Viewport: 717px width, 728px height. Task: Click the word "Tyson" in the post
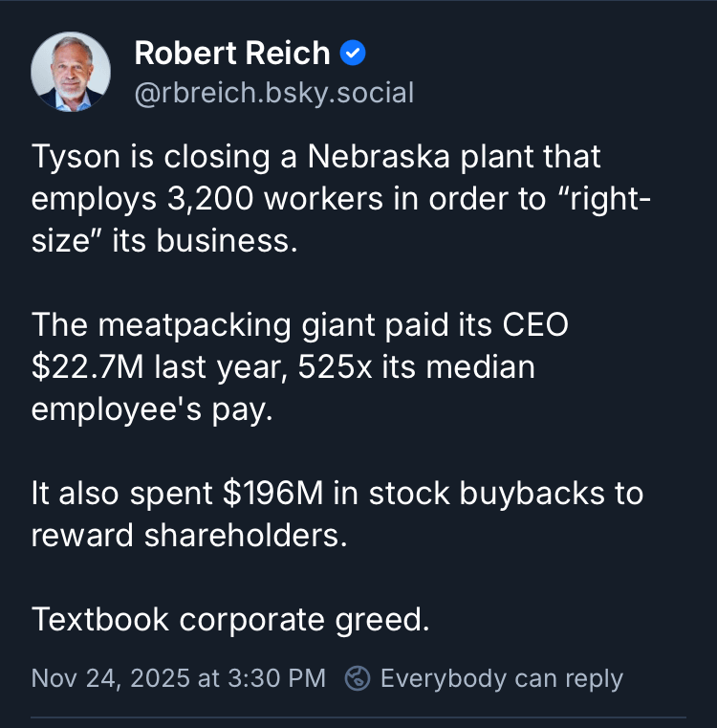tap(78, 156)
